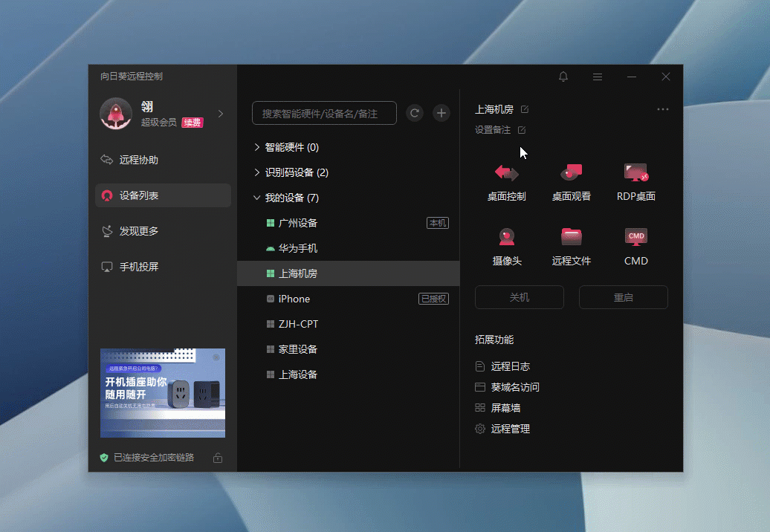Screen dimensions: 770x532
Task: Open 桌面观看 desktop view mode
Action: (x=571, y=173)
